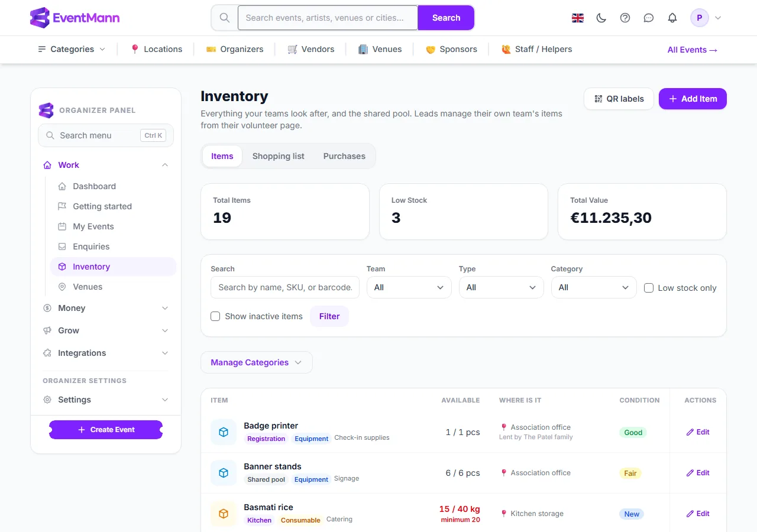Edit the Badge printer item

[x=698, y=432]
